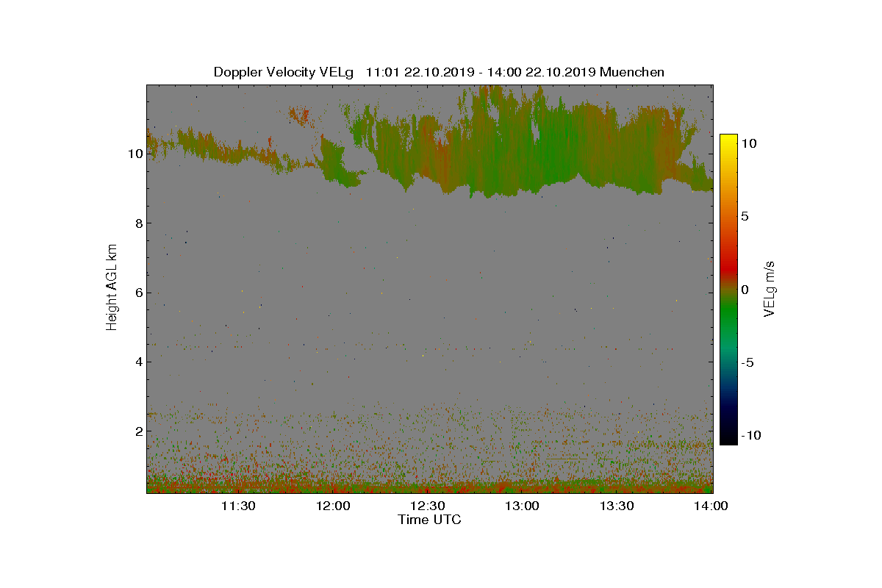Image resolution: width=882 pixels, height=588 pixels.
Task: Click the 'Time UTC' axis label
Action: pyautogui.click(x=430, y=520)
